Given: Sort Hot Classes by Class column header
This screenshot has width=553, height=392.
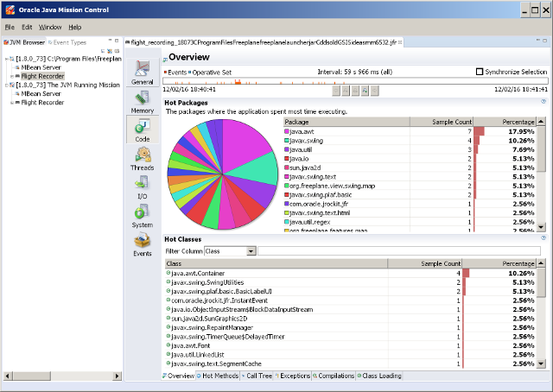Looking at the screenshot, I should pyautogui.click(x=276, y=263).
